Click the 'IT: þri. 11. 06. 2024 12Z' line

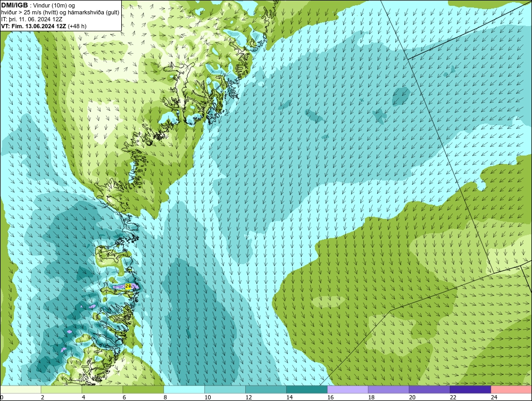click(x=31, y=19)
